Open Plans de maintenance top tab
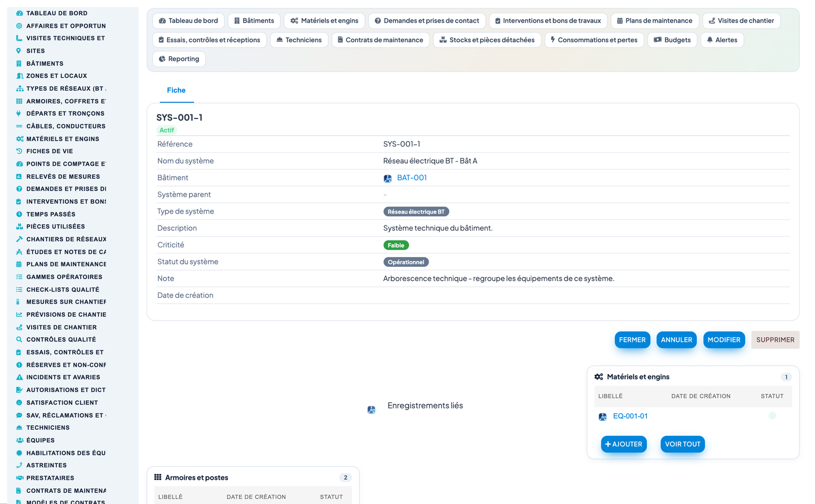The height and width of the screenshot is (504, 815). (655, 21)
